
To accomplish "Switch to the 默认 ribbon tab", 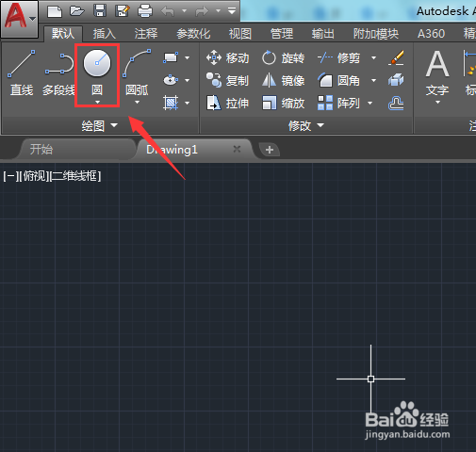I will point(63,34).
